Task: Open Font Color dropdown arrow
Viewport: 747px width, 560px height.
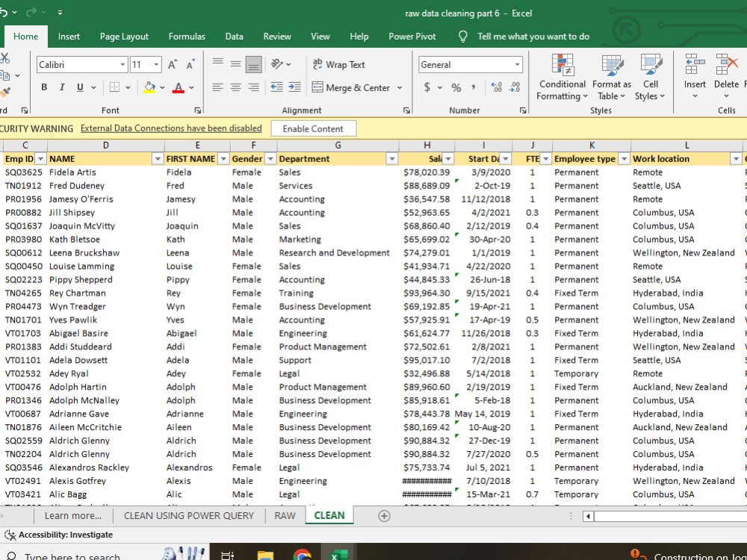Action: (x=191, y=87)
